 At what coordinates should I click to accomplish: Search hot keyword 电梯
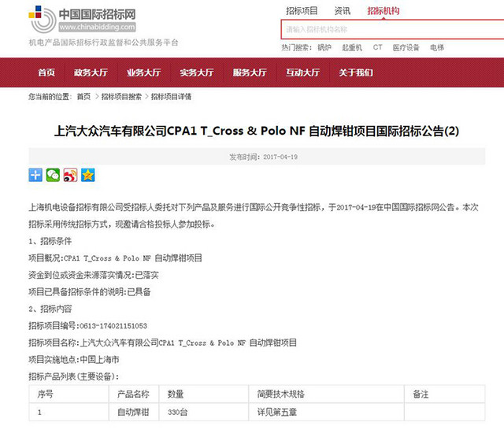click(x=437, y=47)
